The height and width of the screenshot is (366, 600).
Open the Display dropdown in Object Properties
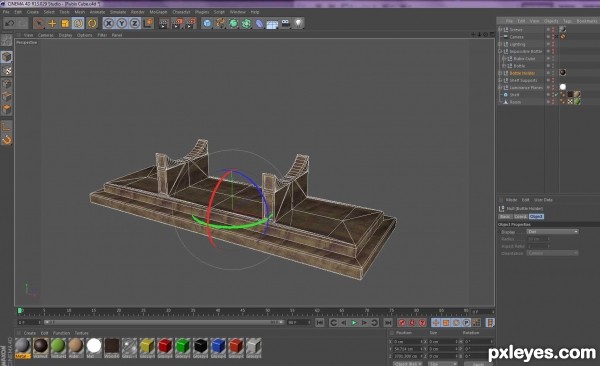point(553,232)
